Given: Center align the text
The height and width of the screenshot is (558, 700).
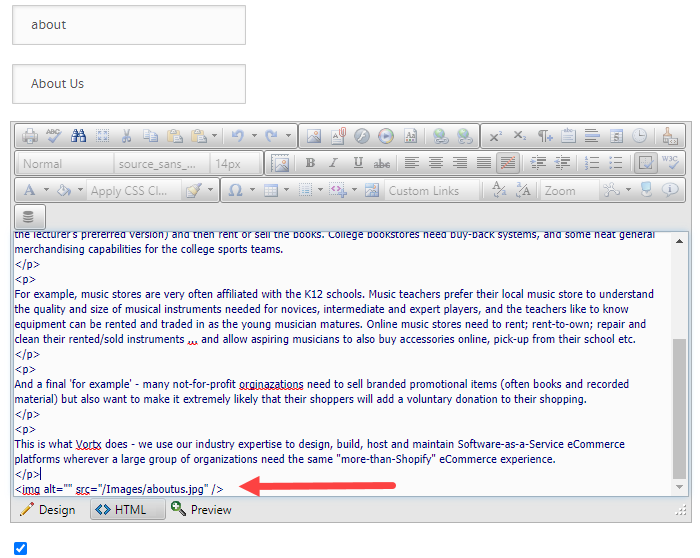Looking at the screenshot, I should click(x=436, y=163).
